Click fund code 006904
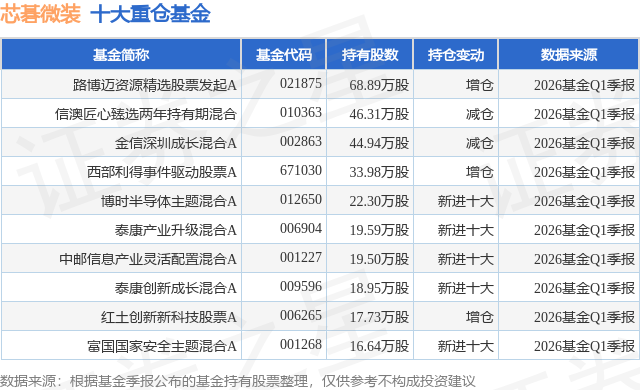The image size is (640, 390). pos(301,228)
